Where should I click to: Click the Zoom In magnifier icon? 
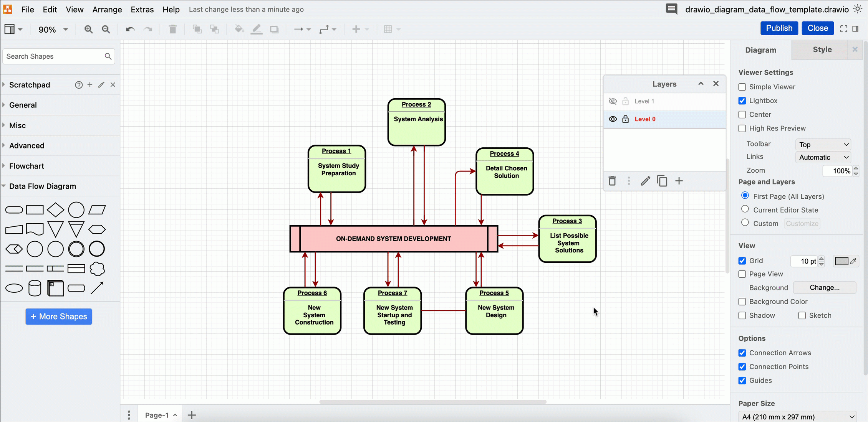[x=88, y=29]
